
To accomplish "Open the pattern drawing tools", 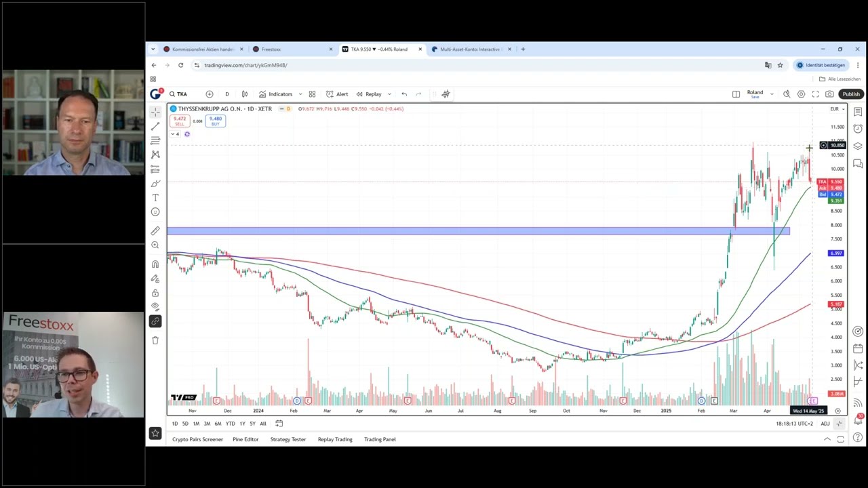I will point(155,155).
